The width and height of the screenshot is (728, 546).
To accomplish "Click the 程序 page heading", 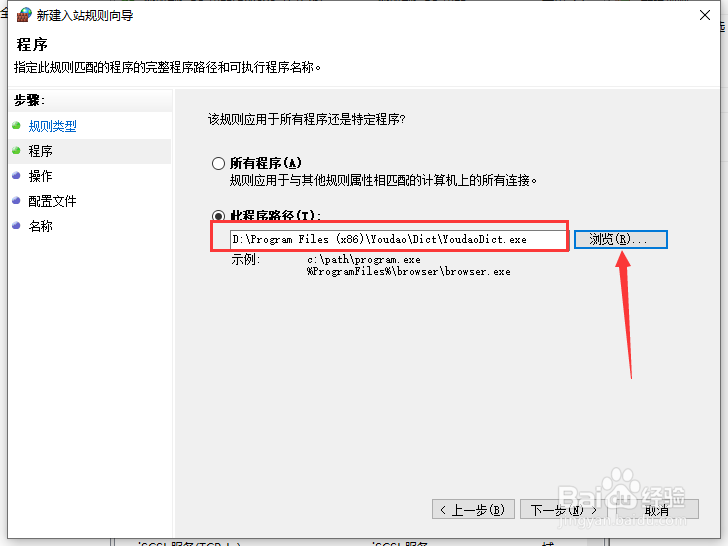I will (32, 45).
